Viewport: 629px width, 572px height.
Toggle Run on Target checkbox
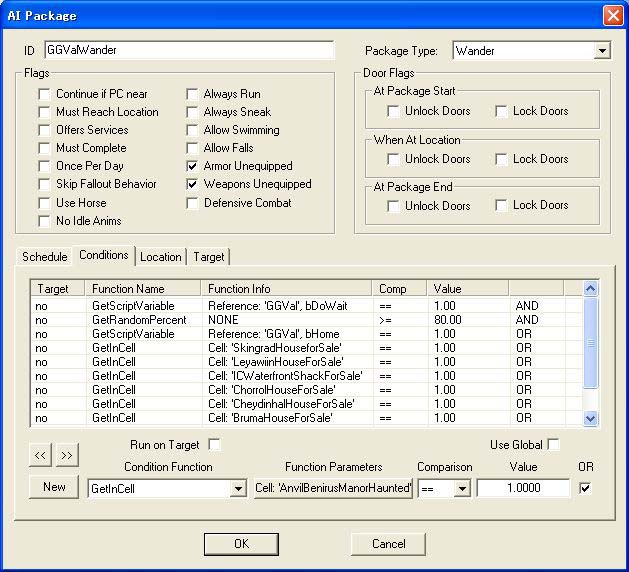click(x=214, y=445)
